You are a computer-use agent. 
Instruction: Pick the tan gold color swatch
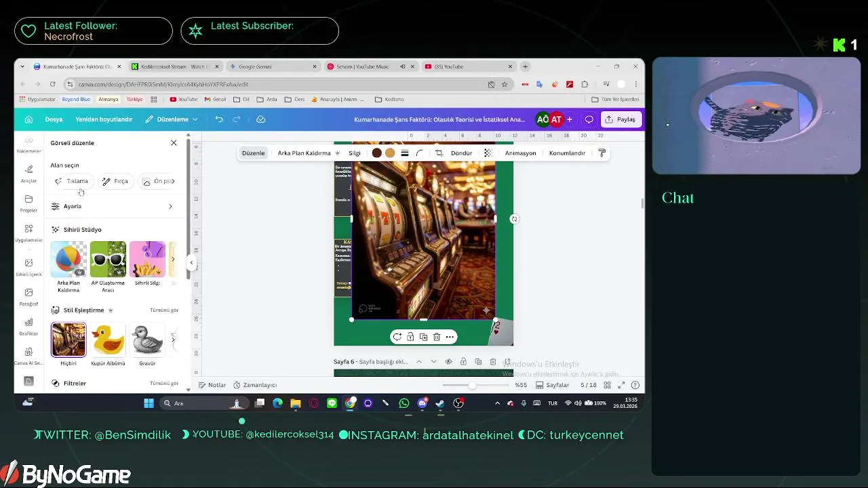point(390,153)
